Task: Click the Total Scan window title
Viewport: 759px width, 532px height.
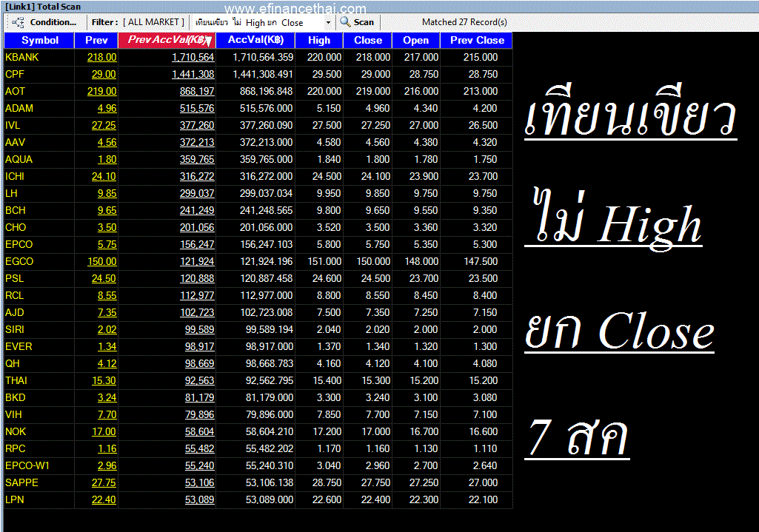Action: [x=43, y=7]
